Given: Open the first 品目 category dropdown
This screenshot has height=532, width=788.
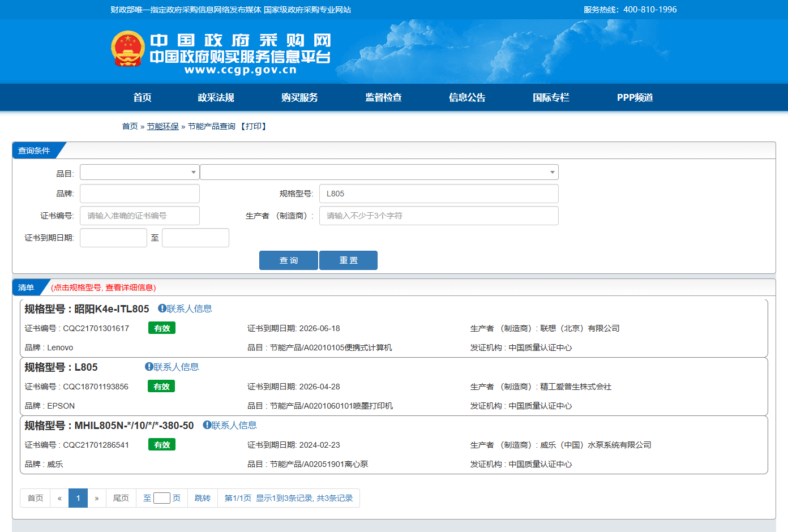Looking at the screenshot, I should pos(139,172).
